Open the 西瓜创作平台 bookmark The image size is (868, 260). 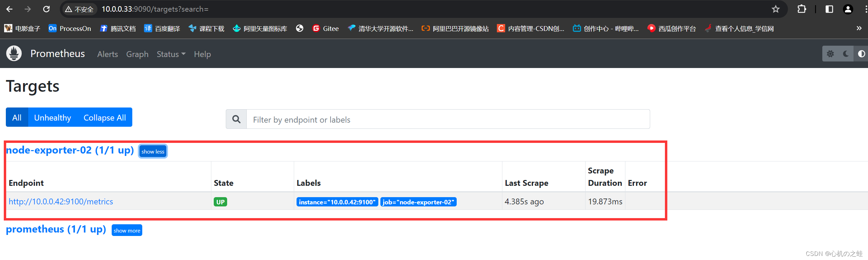(x=672, y=29)
